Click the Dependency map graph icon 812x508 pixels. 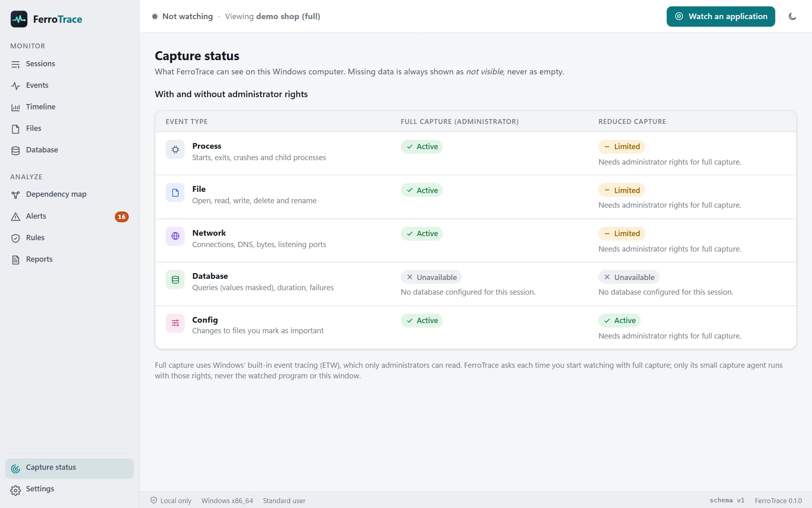click(15, 195)
